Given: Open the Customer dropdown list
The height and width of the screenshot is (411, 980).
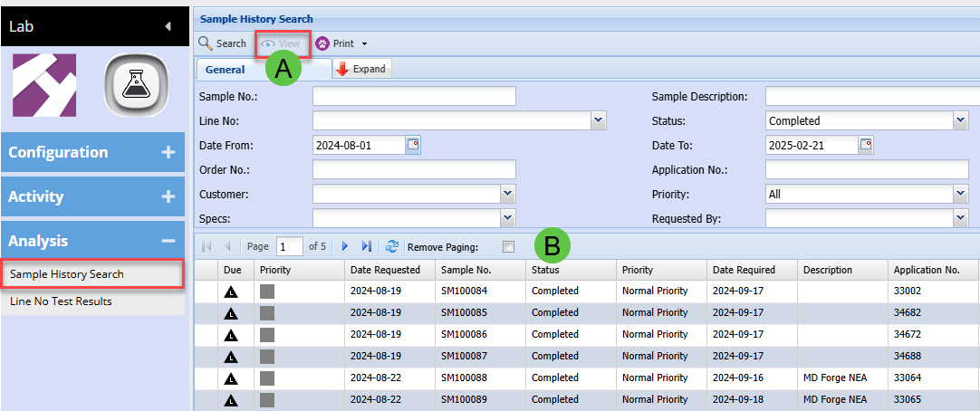Looking at the screenshot, I should (508, 194).
